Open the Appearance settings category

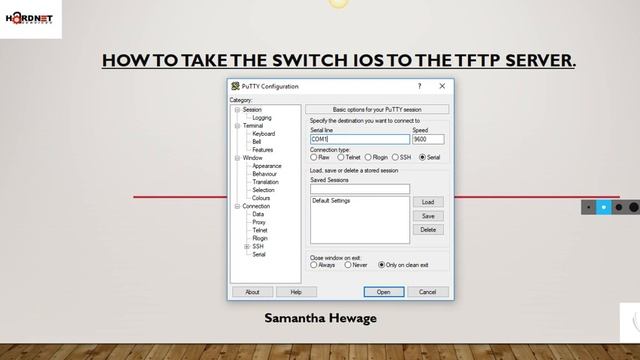pyautogui.click(x=267, y=166)
